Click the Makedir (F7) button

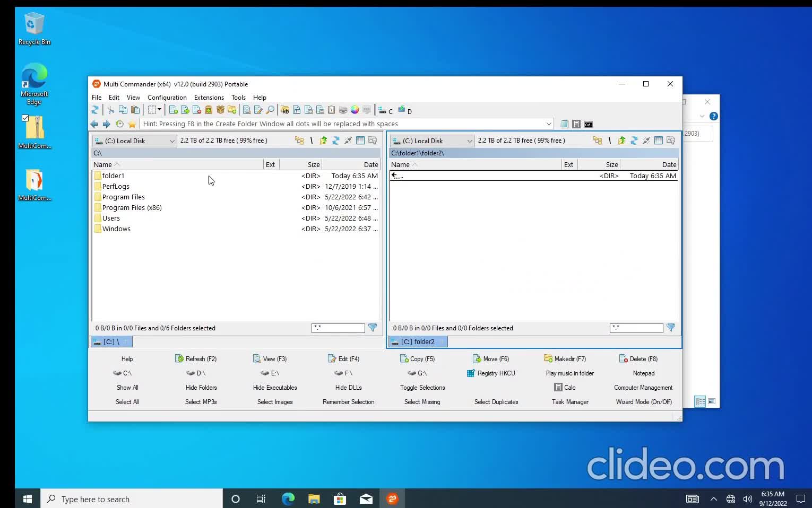click(565, 359)
